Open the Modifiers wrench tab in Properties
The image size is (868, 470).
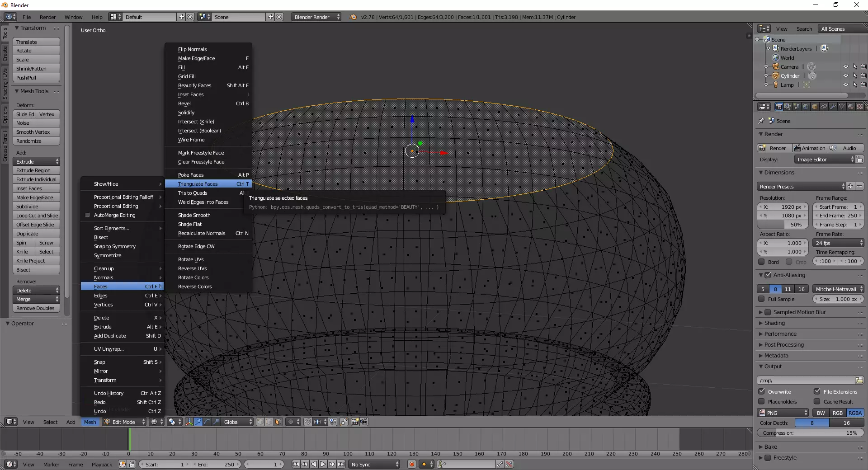pos(833,107)
